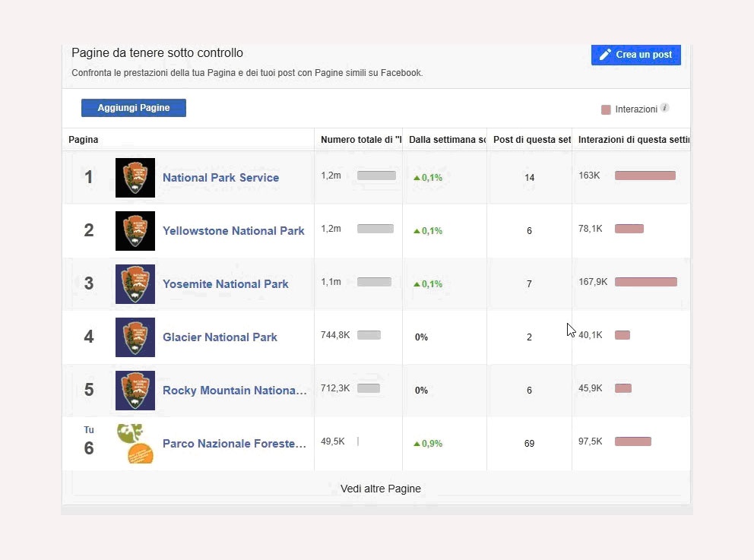Click Parco Nazionale Foreste page logo

[135, 444]
